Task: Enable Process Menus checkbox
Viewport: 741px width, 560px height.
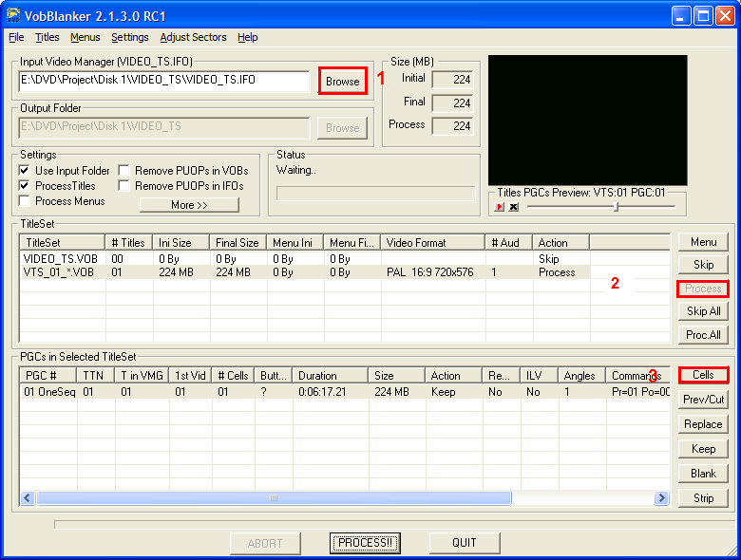Action: click(24, 200)
